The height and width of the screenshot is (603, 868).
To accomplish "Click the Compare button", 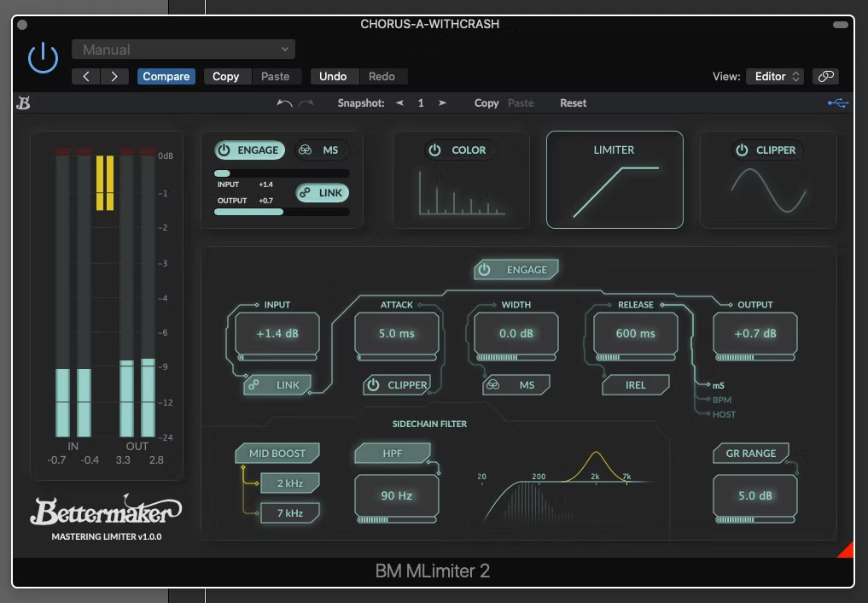I will pyautogui.click(x=166, y=76).
